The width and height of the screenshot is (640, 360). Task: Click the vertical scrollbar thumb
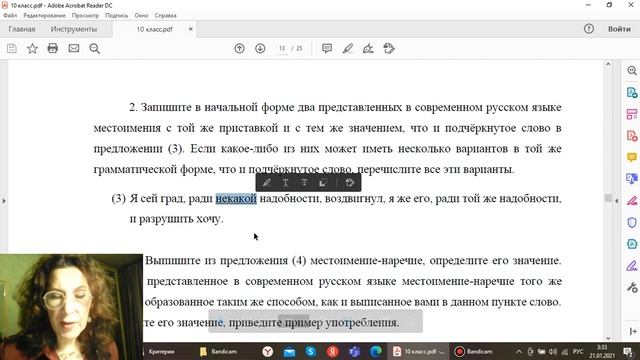click(x=608, y=198)
